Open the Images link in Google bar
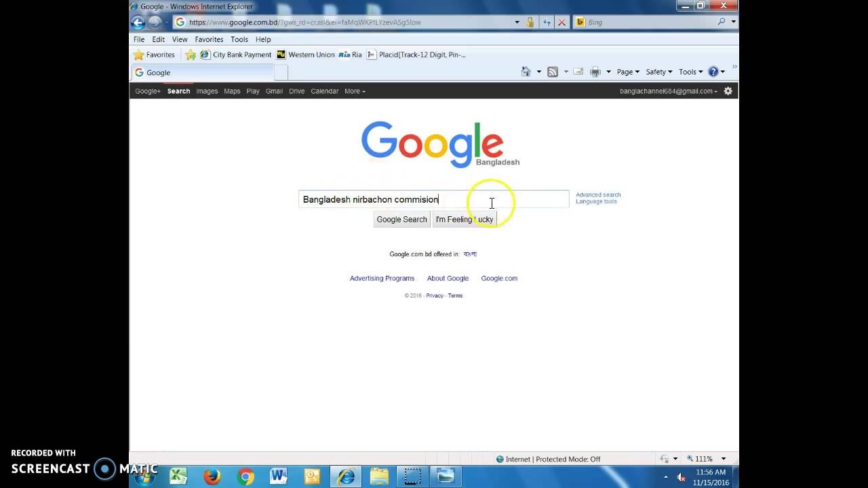The height and width of the screenshot is (488, 868). tap(207, 91)
